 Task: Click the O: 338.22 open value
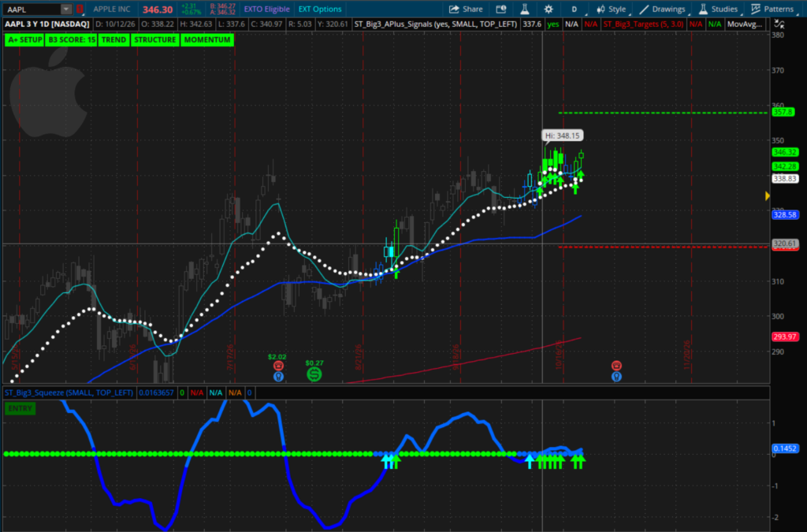157,24
